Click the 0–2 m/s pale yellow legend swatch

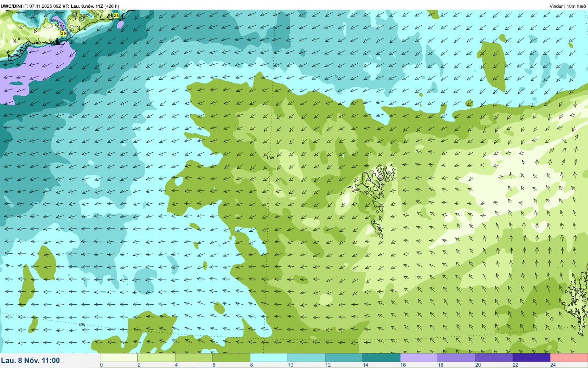[x=119, y=357]
